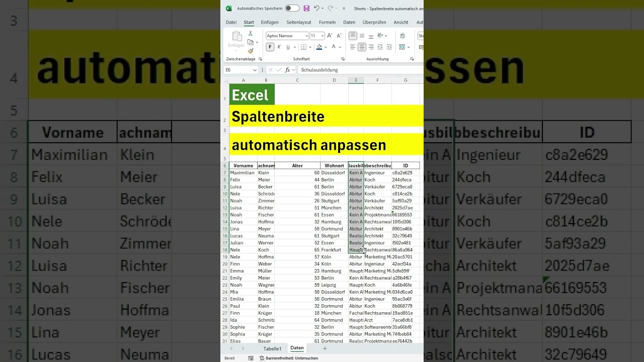Select column D header
The image size is (644, 362).
[334, 80]
